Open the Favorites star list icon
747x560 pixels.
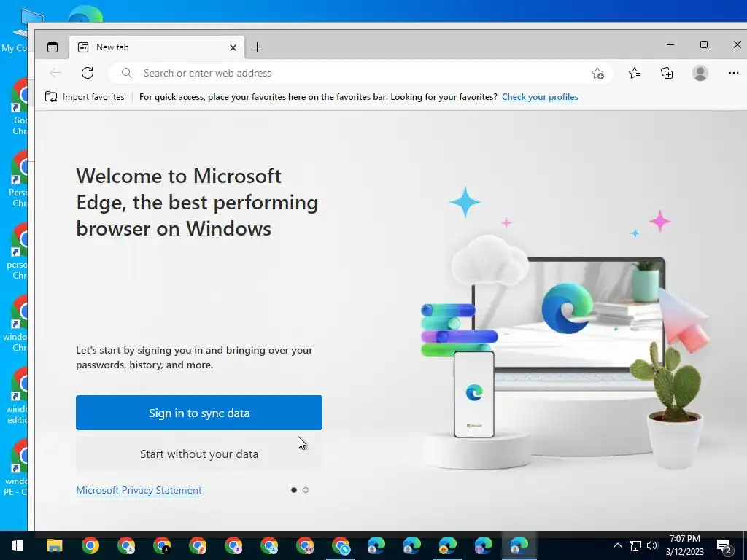(x=635, y=73)
